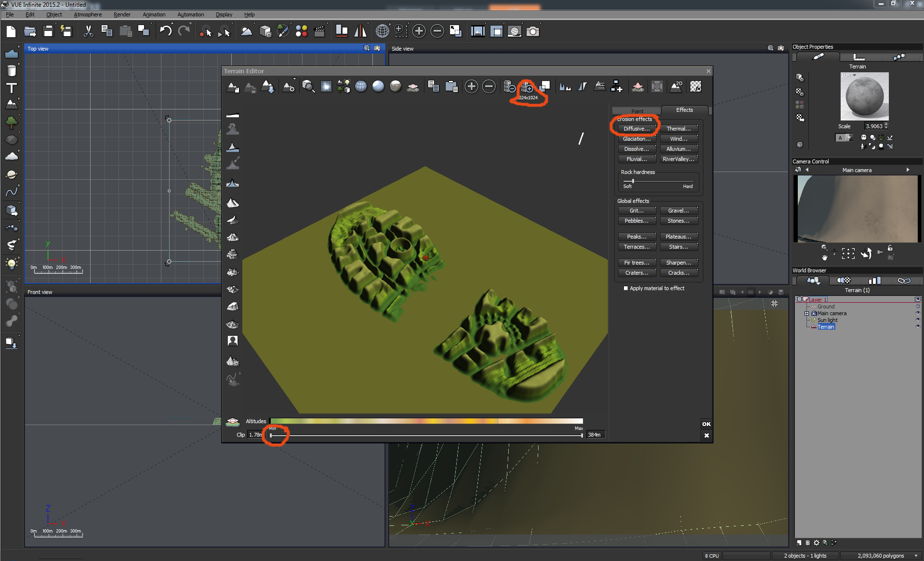The image size is (924, 561).
Task: Click the Scale value field
Action: point(874,126)
